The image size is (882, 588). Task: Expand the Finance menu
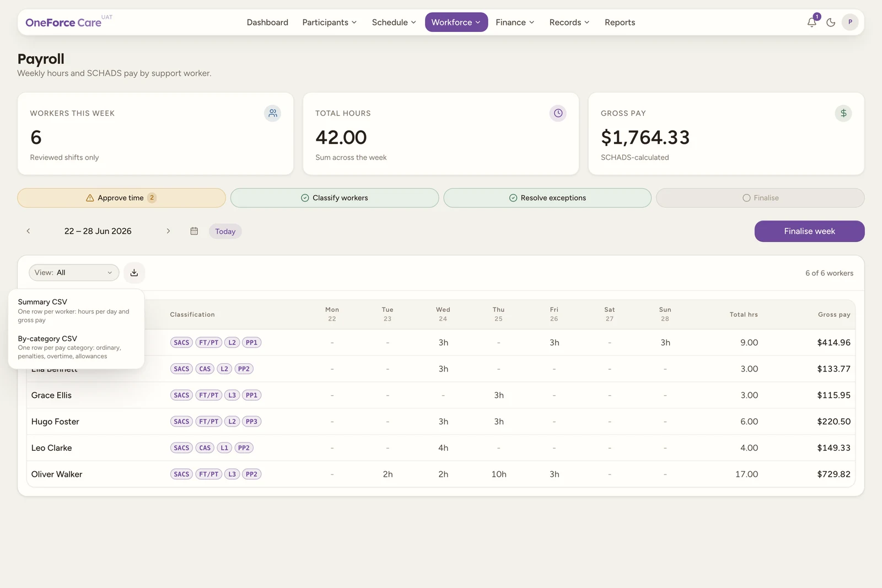coord(515,22)
